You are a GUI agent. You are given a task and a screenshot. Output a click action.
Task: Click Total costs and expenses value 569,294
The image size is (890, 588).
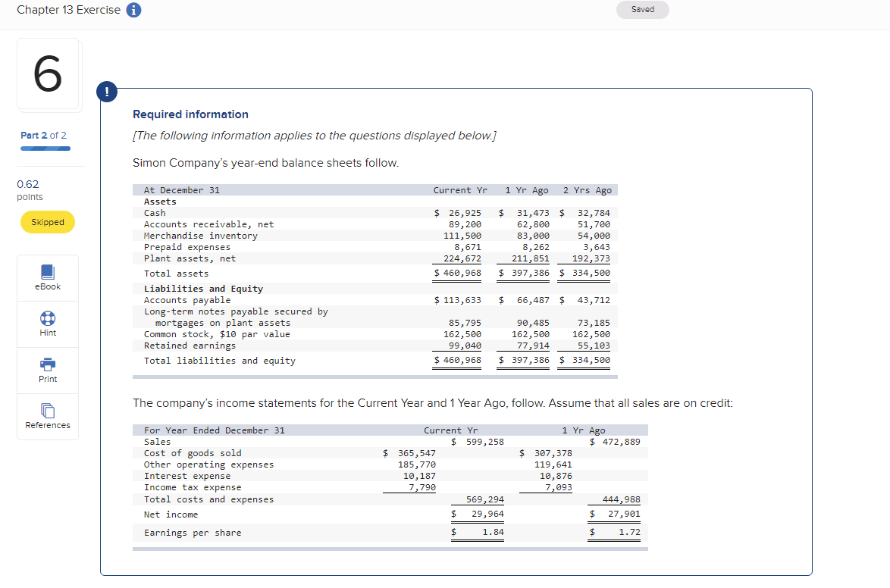[x=484, y=499]
